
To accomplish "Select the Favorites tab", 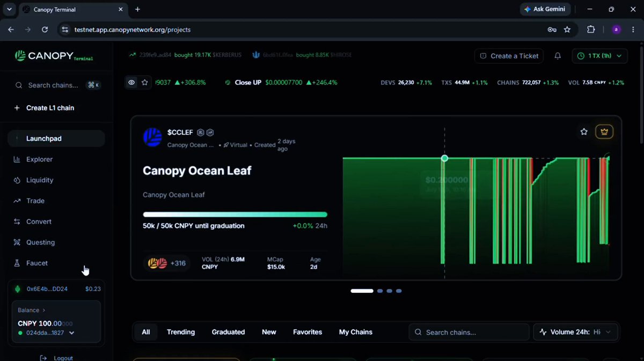I will pyautogui.click(x=308, y=332).
